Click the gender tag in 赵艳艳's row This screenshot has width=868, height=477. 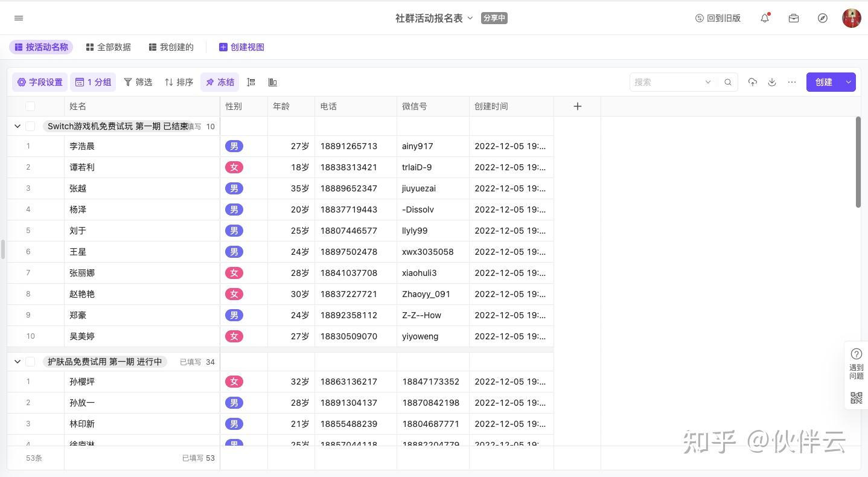pos(234,294)
